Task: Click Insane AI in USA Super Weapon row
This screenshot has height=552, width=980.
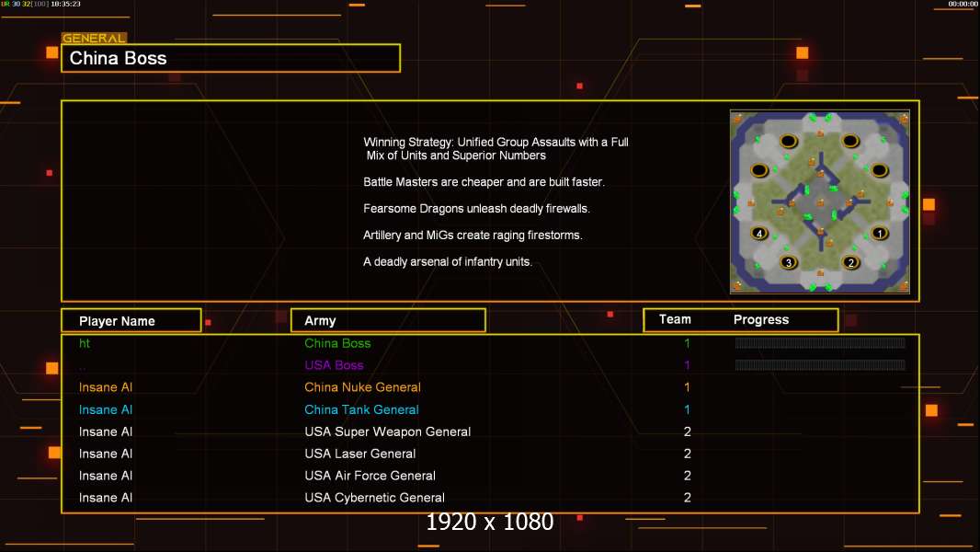Action: 106,431
